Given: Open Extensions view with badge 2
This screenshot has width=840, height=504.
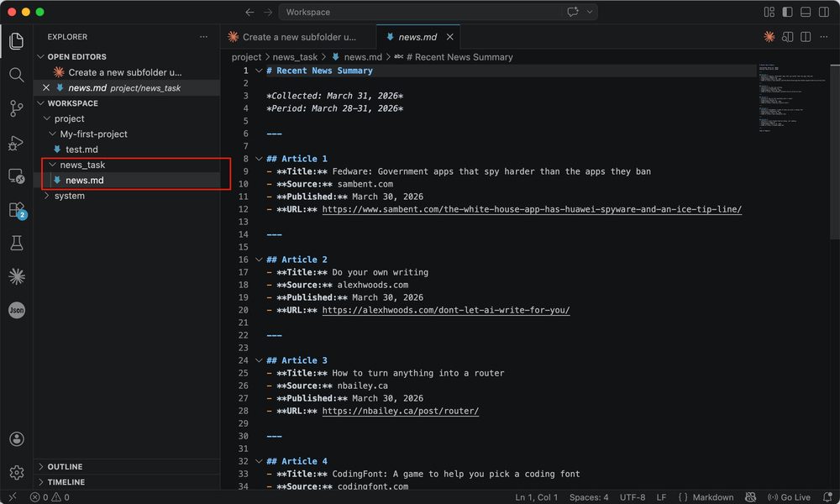Looking at the screenshot, I should (16, 209).
